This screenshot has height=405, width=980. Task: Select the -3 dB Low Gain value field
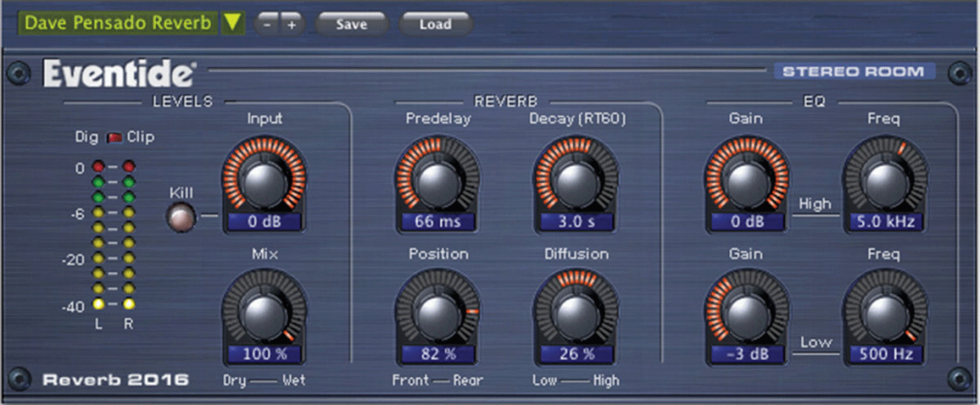click(x=747, y=354)
